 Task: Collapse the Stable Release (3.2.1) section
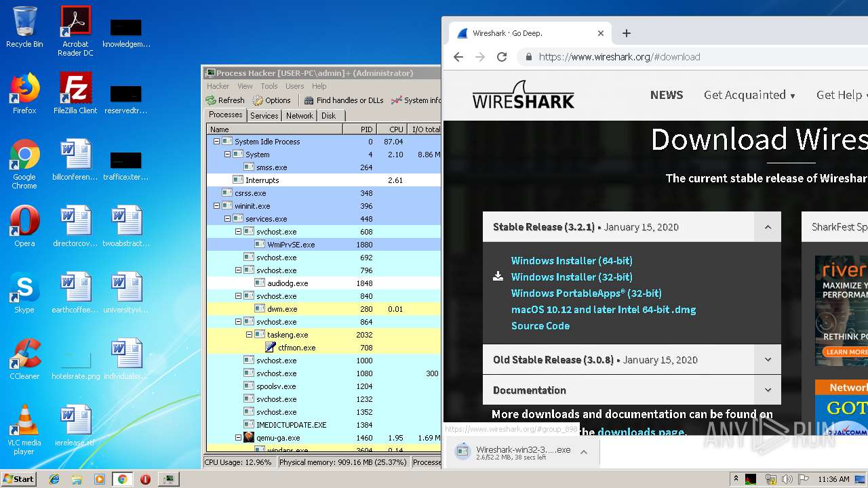[768, 227]
